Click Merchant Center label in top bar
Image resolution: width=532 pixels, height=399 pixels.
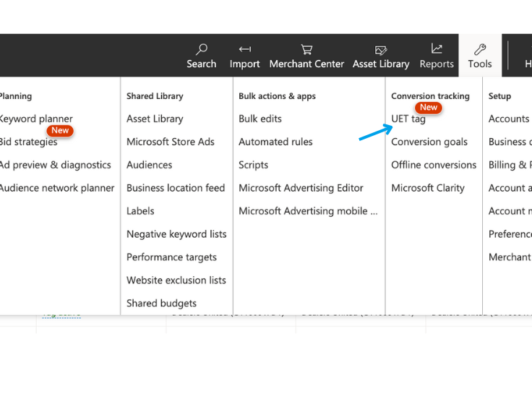point(306,64)
